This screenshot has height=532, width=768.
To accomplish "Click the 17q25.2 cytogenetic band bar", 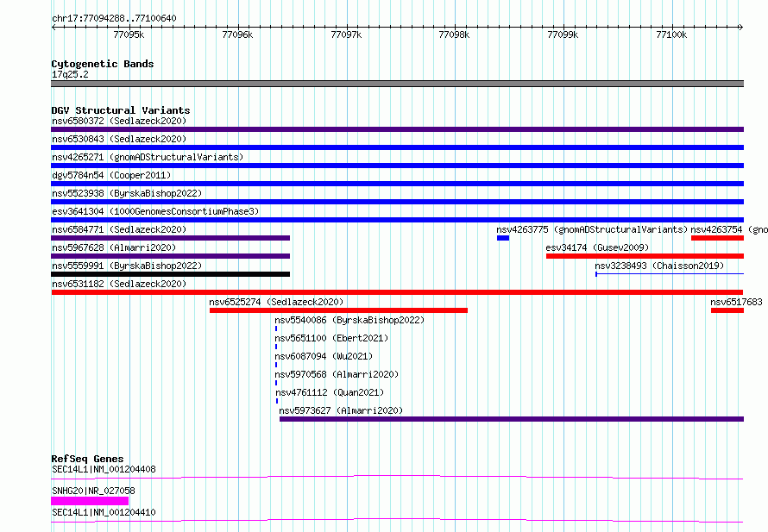I will point(397,84).
